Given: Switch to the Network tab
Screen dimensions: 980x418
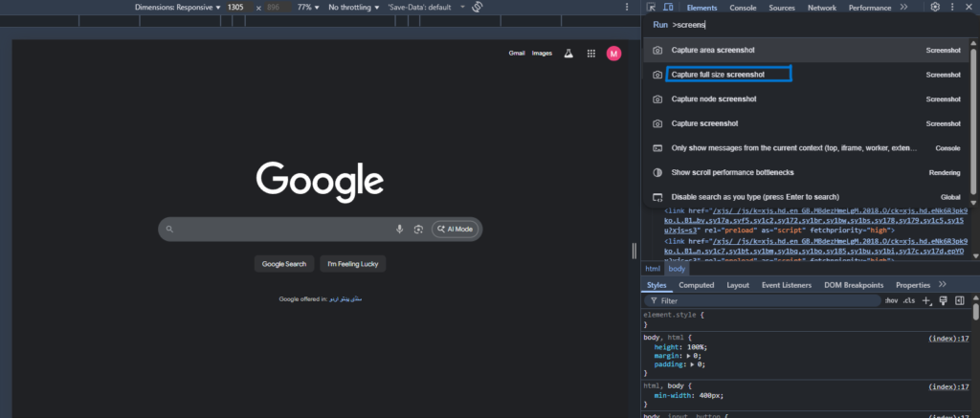Looking at the screenshot, I should [x=822, y=8].
